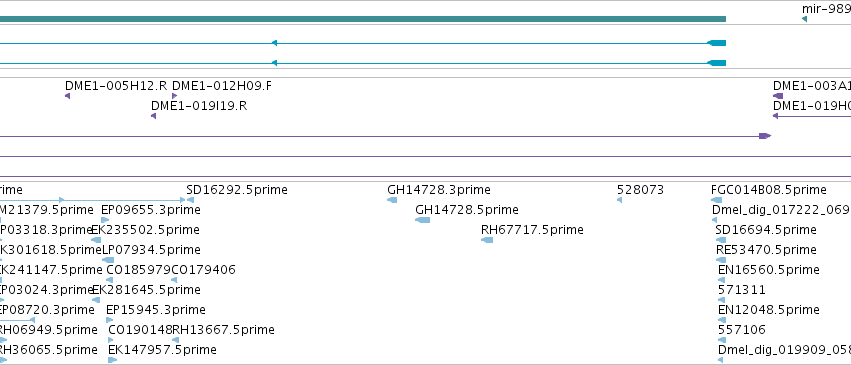Select the GH14728.5prime EST block
The image size is (851, 365).
422,220
